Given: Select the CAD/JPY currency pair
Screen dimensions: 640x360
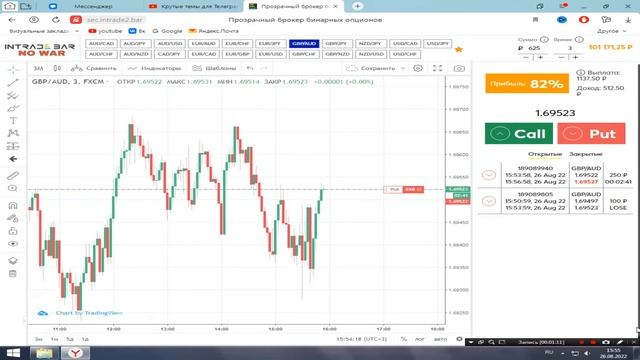Looking at the screenshot, I should coord(169,54).
